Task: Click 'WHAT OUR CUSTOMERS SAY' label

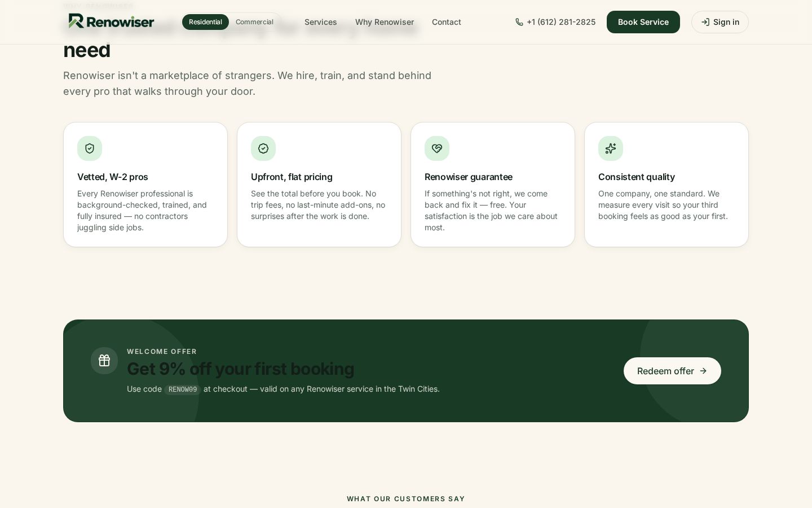Action: pos(406,498)
